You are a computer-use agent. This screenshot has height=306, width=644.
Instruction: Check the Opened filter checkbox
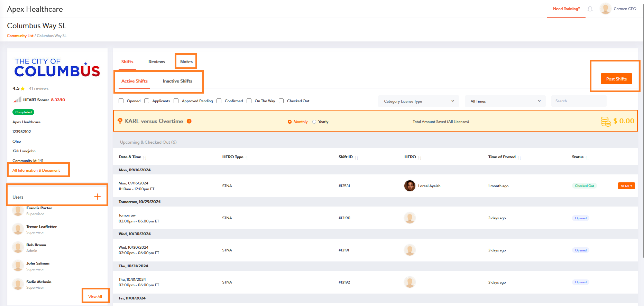point(121,101)
